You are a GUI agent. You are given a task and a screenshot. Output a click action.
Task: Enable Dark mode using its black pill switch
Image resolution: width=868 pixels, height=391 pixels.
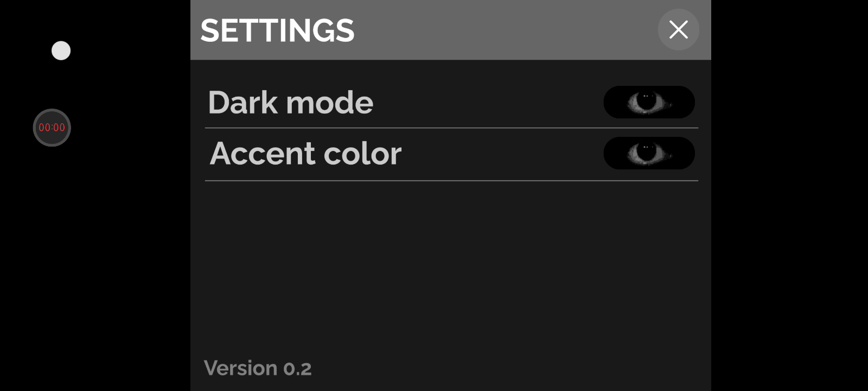pos(649,102)
